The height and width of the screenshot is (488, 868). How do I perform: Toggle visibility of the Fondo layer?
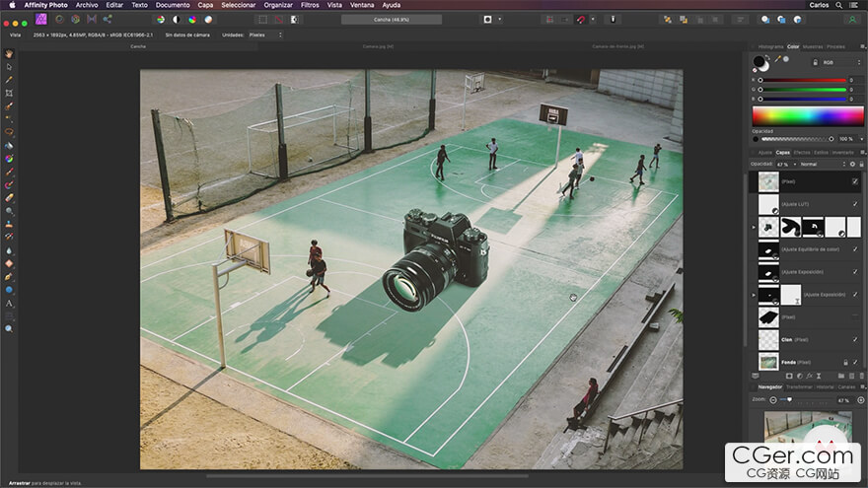coord(855,363)
